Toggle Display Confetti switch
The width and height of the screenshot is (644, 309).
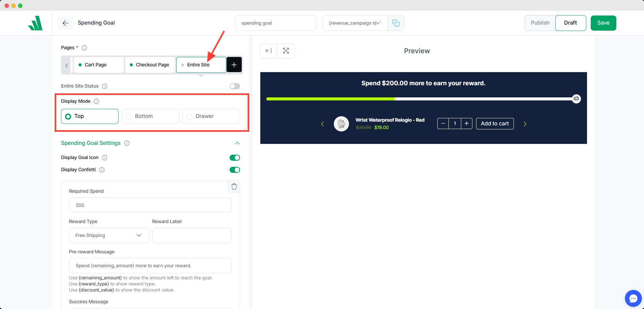click(x=235, y=170)
